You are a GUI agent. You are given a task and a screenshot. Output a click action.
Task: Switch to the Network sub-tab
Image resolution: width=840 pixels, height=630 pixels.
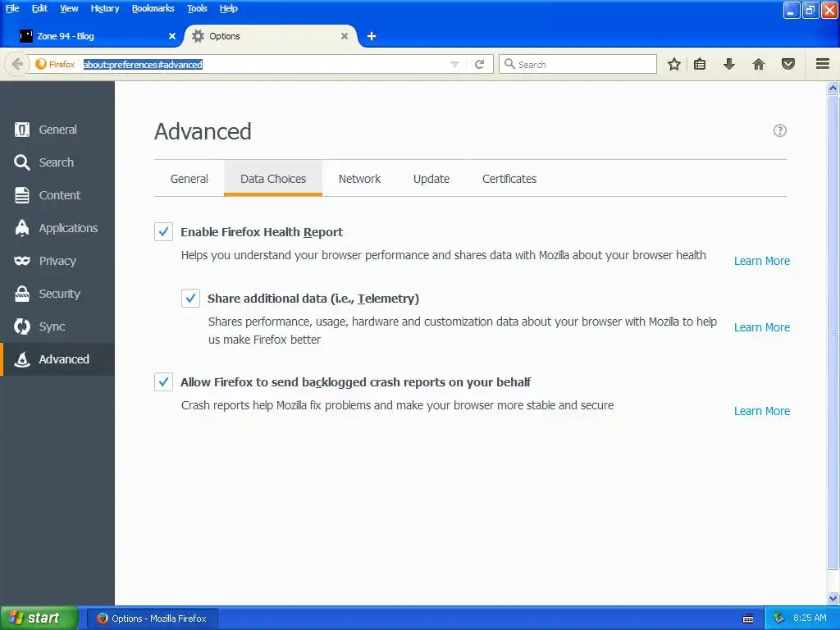[x=359, y=178]
